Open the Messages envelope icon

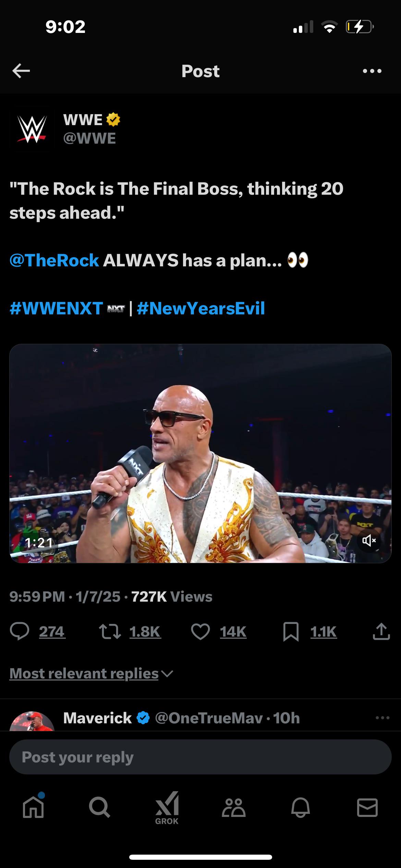(367, 808)
